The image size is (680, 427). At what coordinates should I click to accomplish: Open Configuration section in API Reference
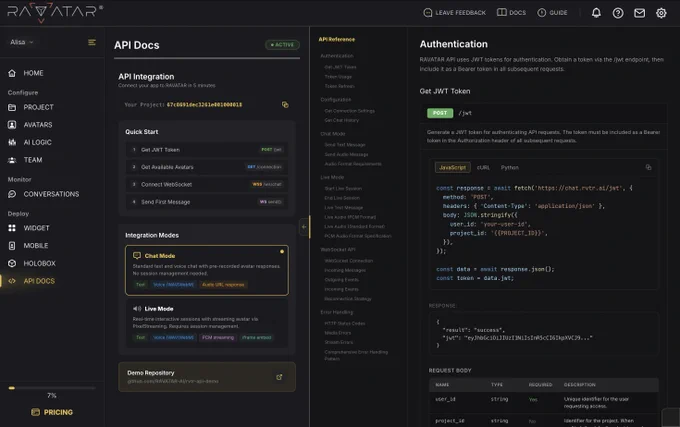coord(336,100)
